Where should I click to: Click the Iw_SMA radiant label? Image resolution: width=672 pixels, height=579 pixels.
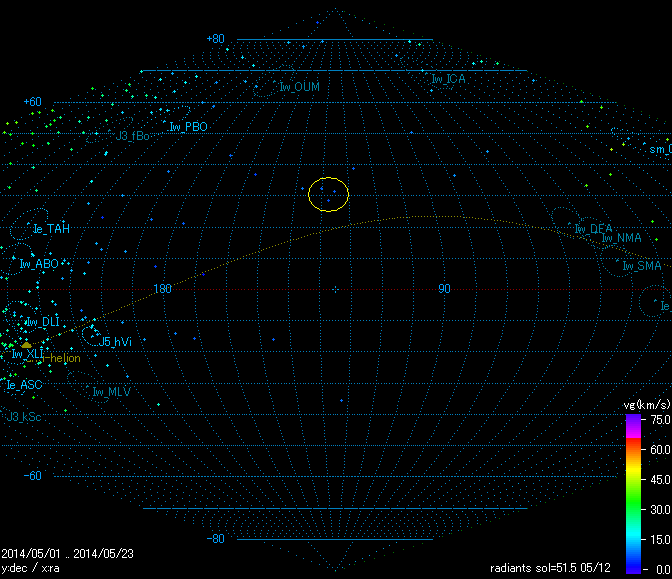642,266
